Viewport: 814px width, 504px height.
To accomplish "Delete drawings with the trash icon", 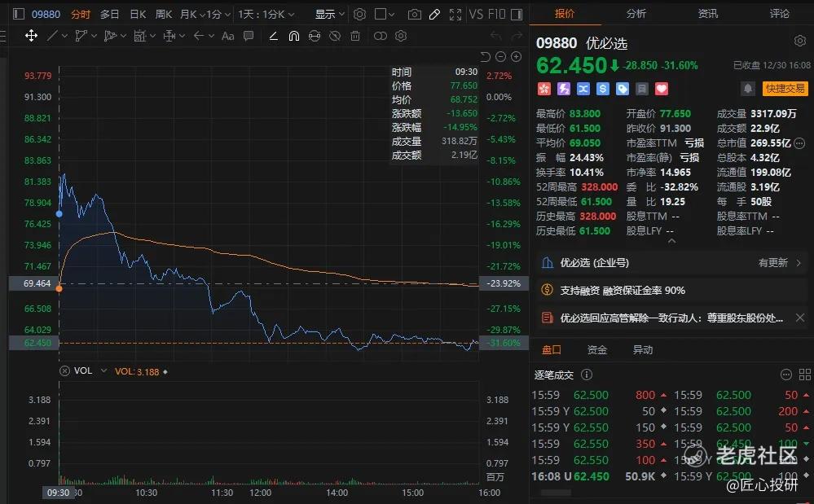I will click(x=355, y=36).
